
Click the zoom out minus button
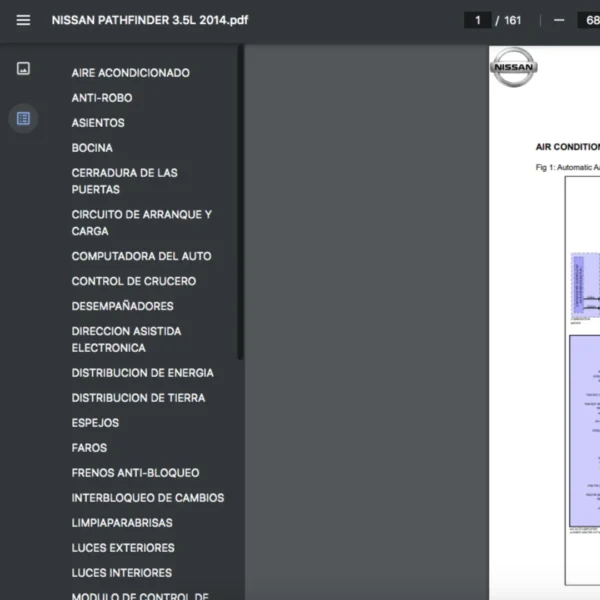[558, 20]
